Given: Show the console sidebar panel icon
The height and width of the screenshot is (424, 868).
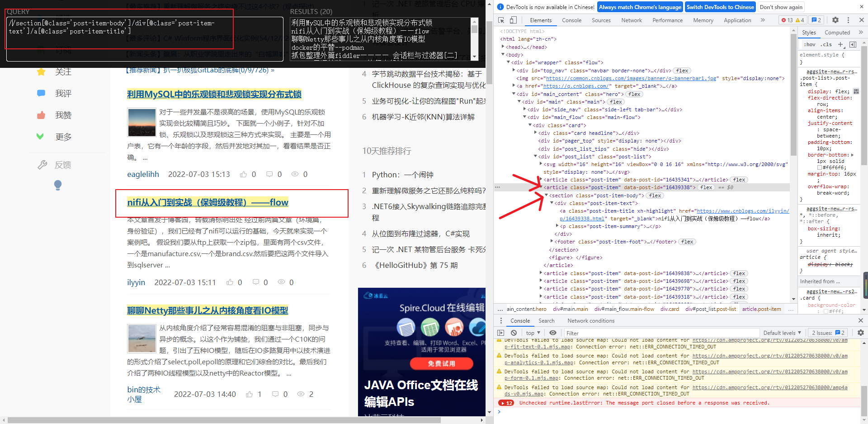Looking at the screenshot, I should point(501,333).
